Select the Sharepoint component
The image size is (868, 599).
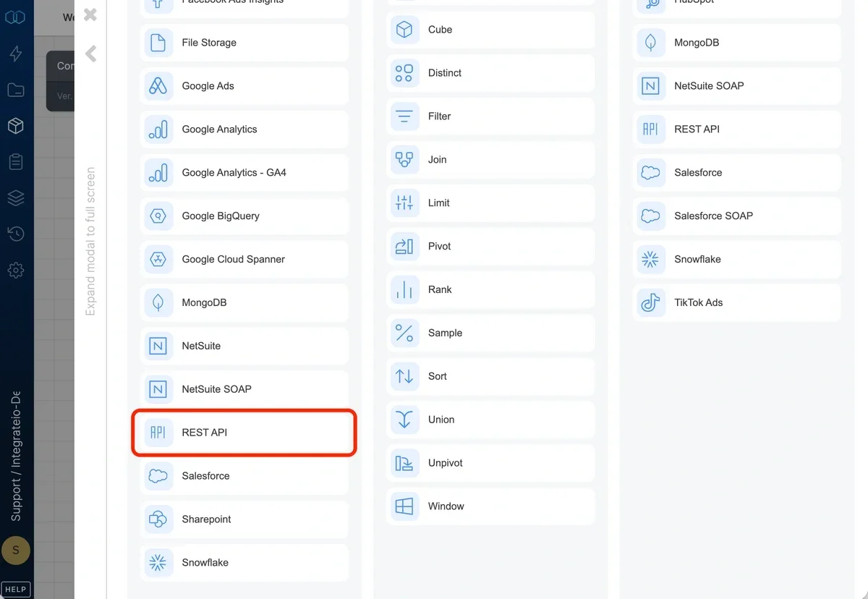click(244, 519)
